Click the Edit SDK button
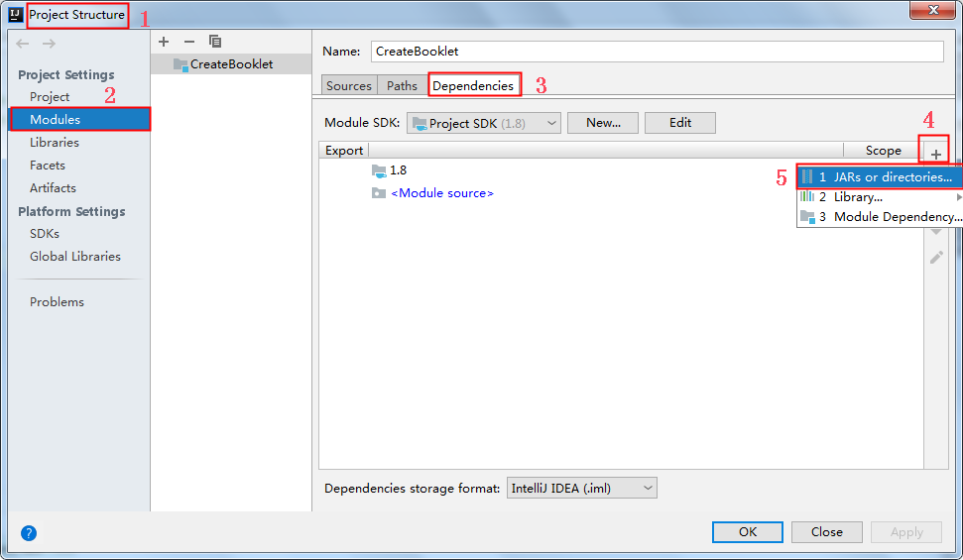Image resolution: width=963 pixels, height=560 pixels. pyautogui.click(x=680, y=123)
